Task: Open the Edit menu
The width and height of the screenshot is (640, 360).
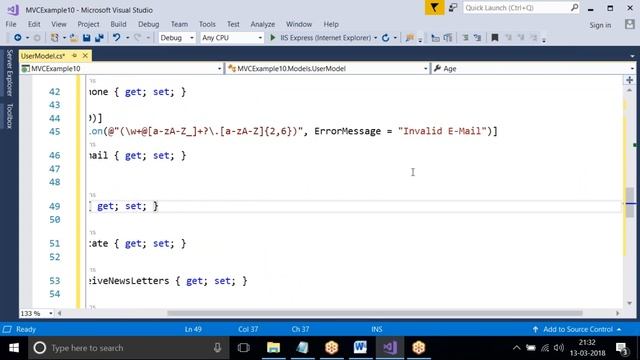Action: point(34,24)
